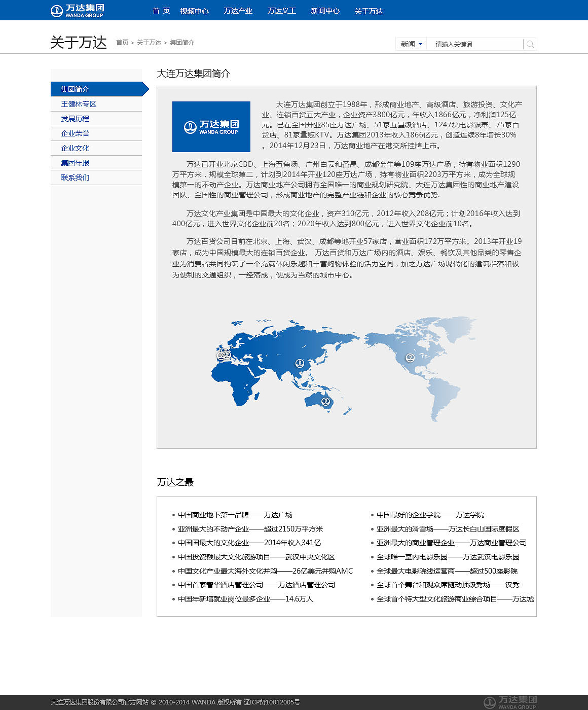Click the search magnifier icon
This screenshot has width=588, height=710.
tap(530, 45)
